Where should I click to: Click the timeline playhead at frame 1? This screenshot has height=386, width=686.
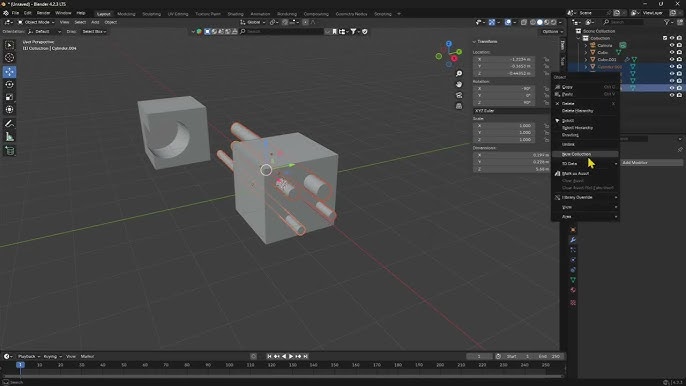coord(20,365)
